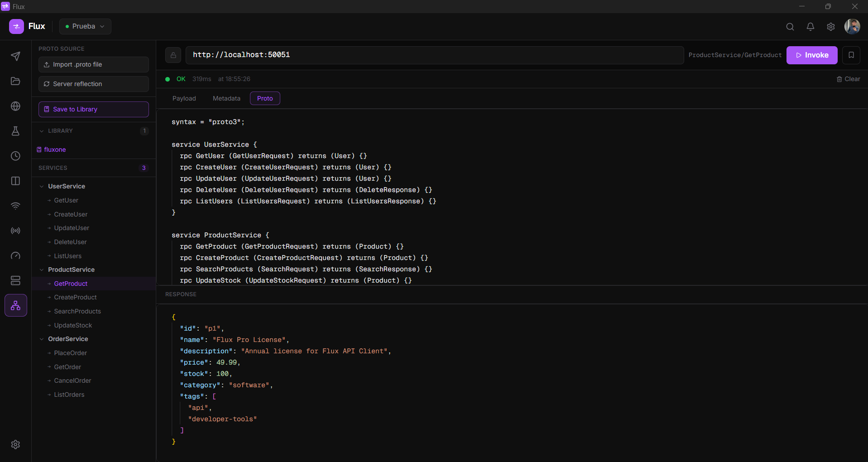
Task: Open the broadcast radio-waves icon in the sidebar
Action: 15,231
